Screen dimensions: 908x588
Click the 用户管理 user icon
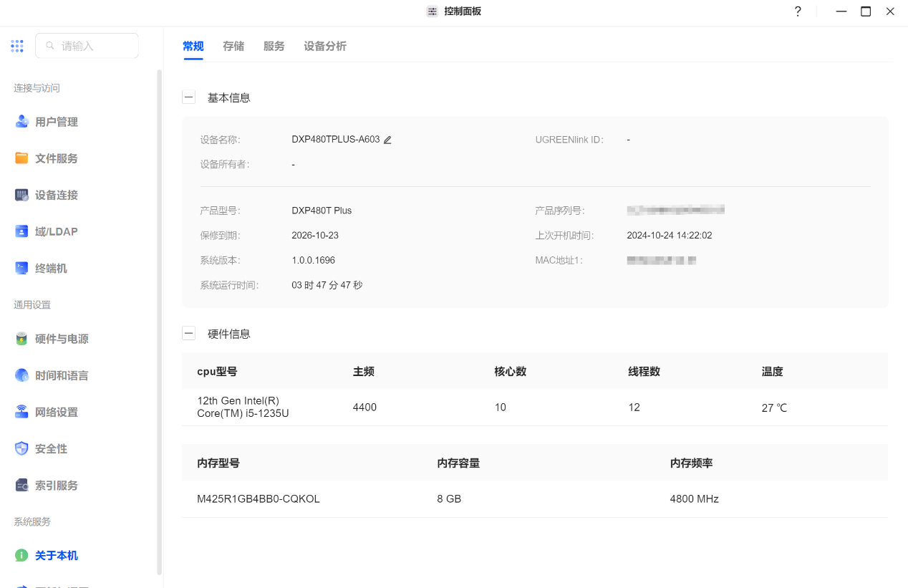click(21, 122)
